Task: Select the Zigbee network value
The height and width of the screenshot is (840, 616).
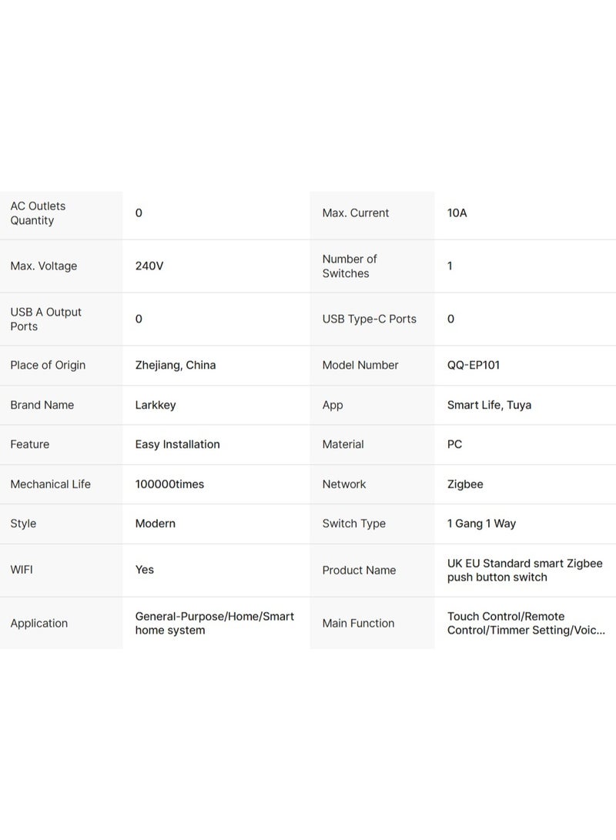Action: [x=465, y=484]
